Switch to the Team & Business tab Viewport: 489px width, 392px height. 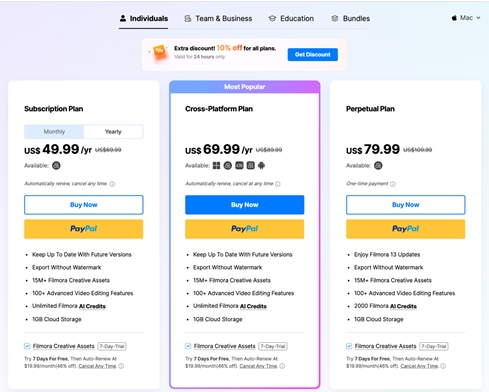pos(218,18)
